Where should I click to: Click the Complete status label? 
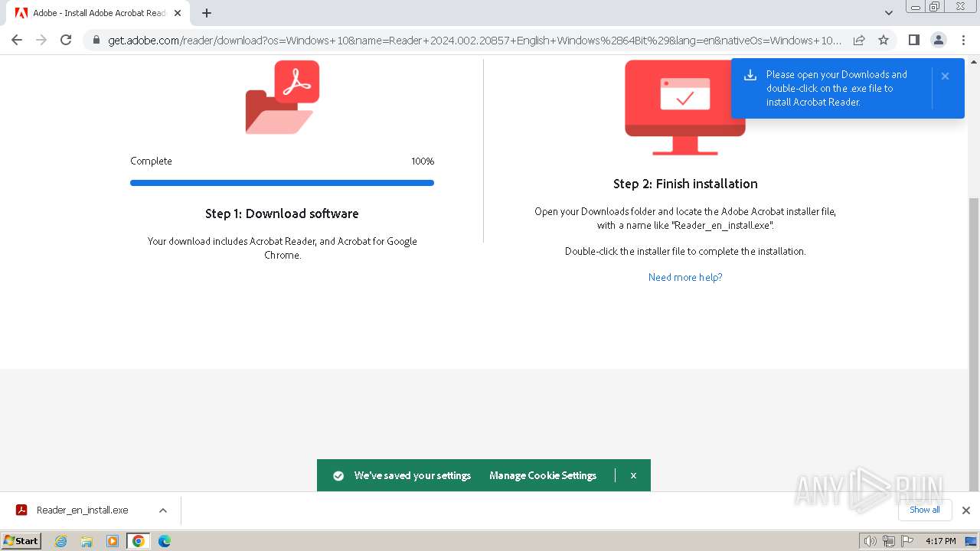[x=151, y=161]
